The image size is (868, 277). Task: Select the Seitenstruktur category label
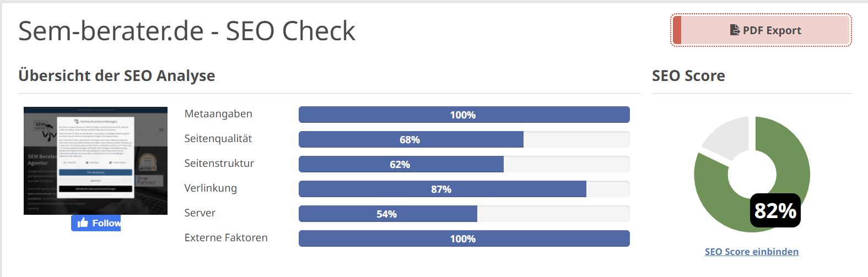219,164
